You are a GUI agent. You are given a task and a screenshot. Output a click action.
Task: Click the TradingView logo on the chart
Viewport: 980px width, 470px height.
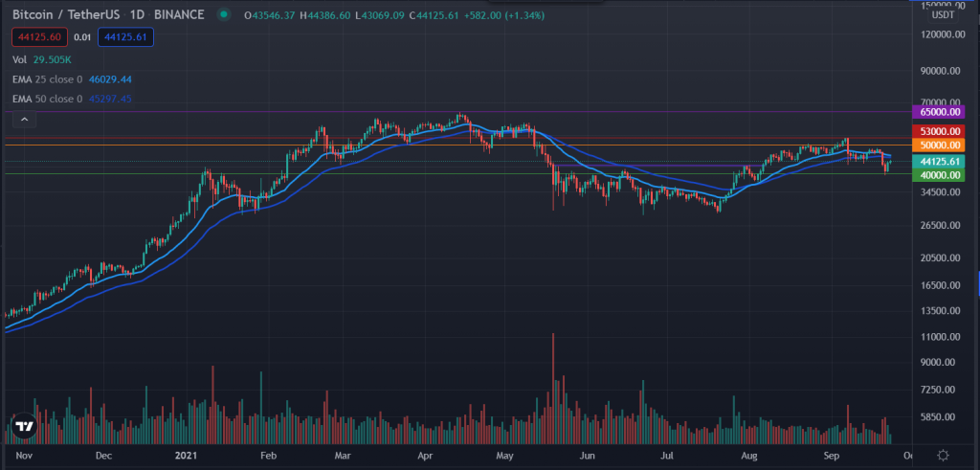click(24, 427)
